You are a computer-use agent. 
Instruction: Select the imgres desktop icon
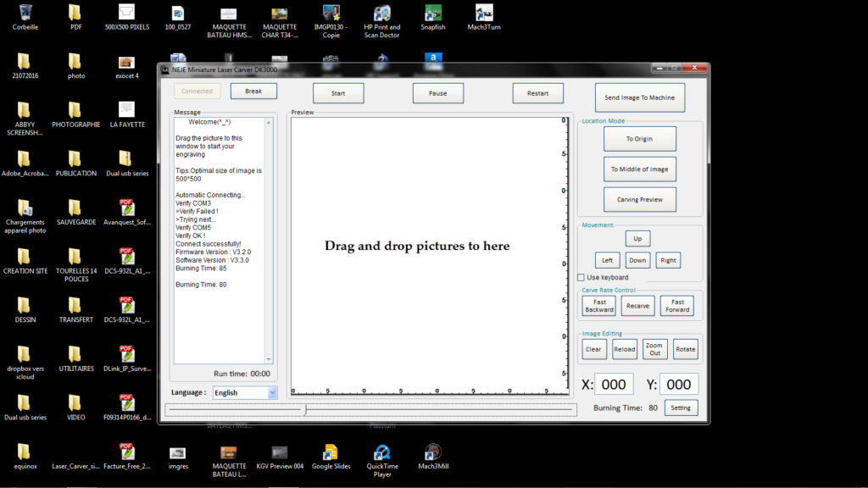tap(178, 457)
